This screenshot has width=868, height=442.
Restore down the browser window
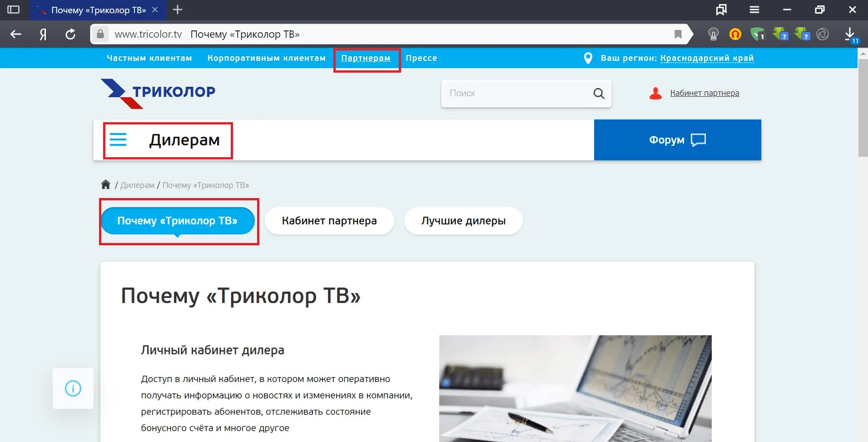[820, 10]
